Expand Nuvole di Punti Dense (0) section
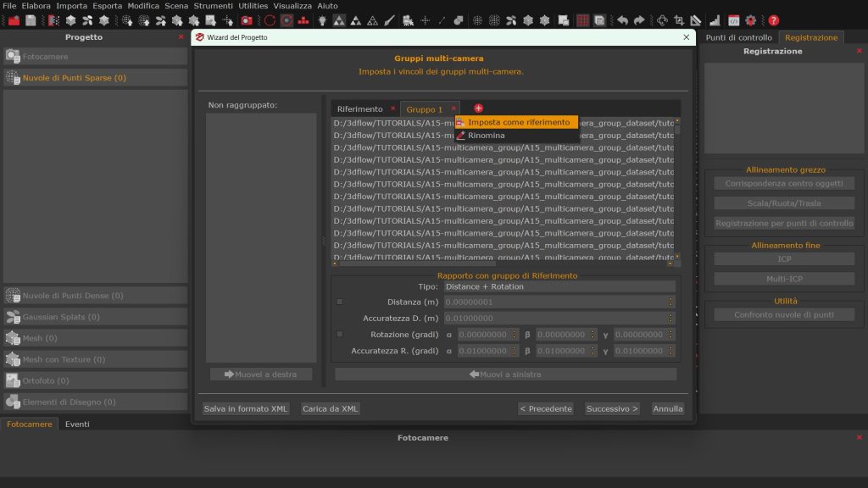The height and width of the screenshot is (488, 868). click(x=95, y=296)
